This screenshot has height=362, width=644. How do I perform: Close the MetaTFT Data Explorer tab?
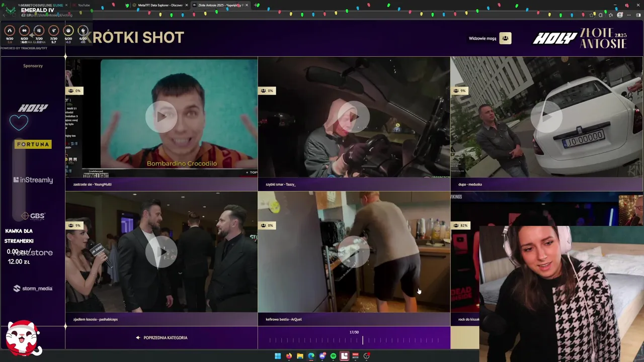(x=187, y=5)
